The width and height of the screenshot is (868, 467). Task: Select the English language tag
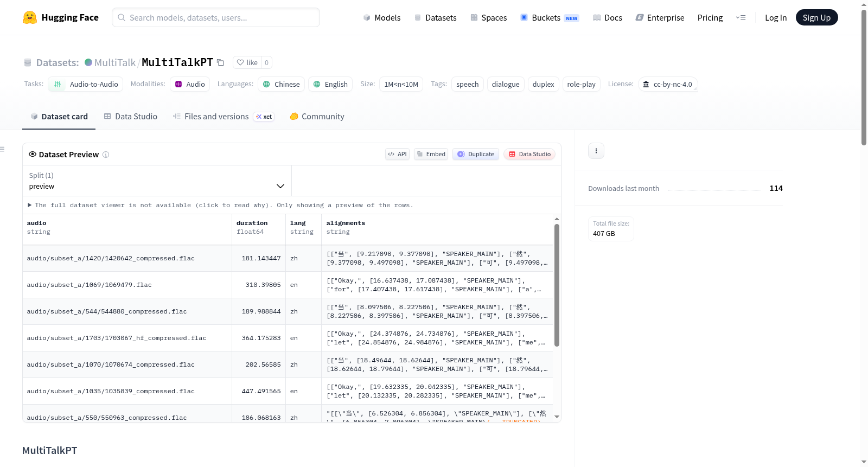(331, 84)
